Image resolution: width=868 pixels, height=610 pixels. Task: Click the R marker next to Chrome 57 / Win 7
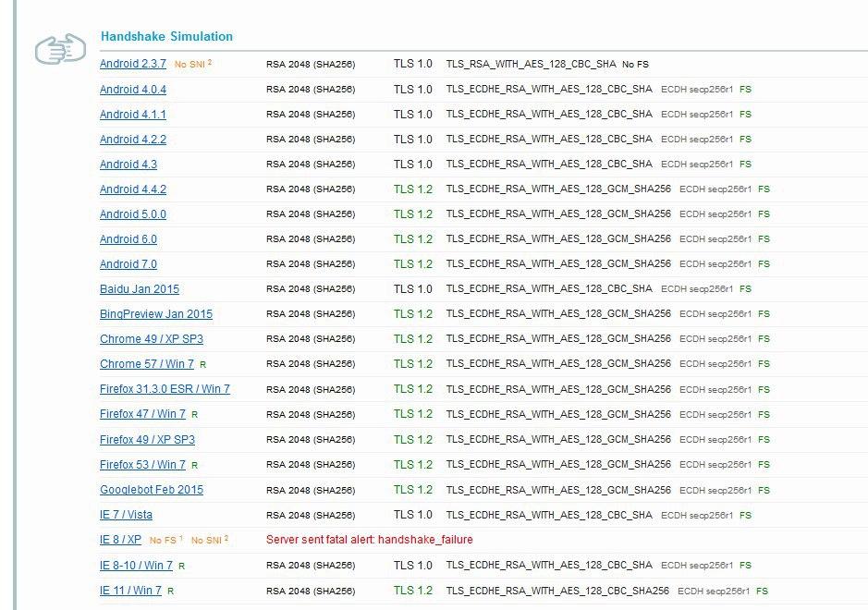[x=202, y=365]
